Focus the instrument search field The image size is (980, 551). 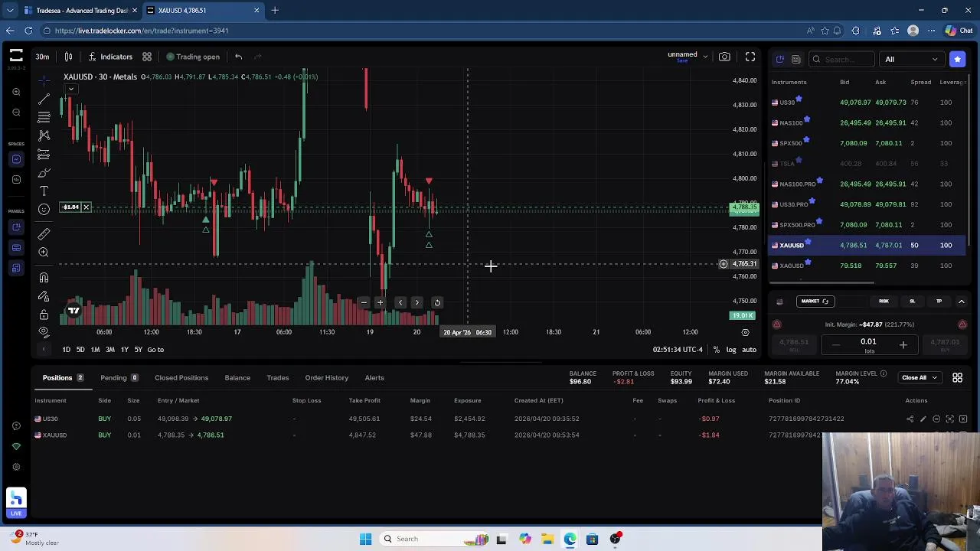tap(842, 59)
